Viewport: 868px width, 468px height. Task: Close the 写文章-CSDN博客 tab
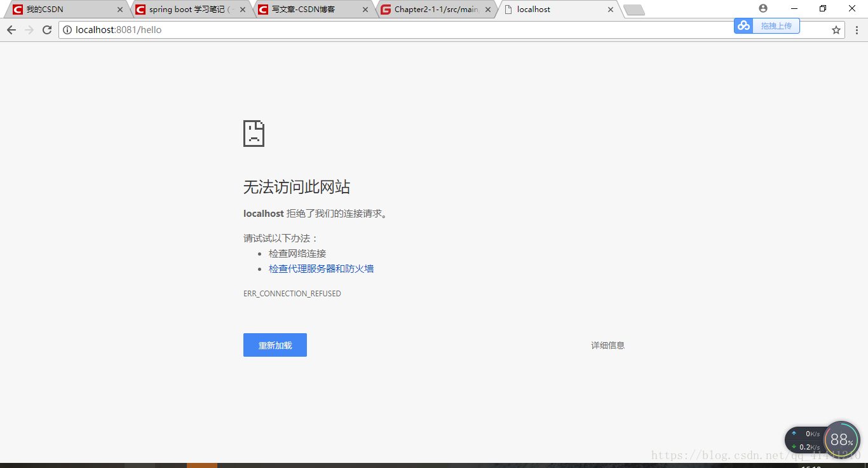[365, 10]
